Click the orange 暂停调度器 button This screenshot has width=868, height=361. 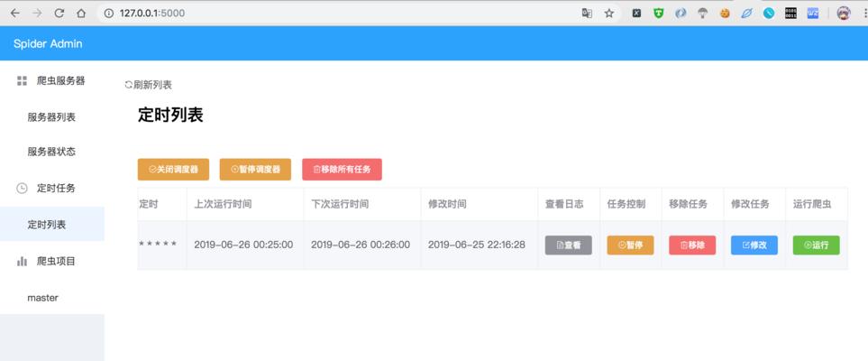pos(255,169)
